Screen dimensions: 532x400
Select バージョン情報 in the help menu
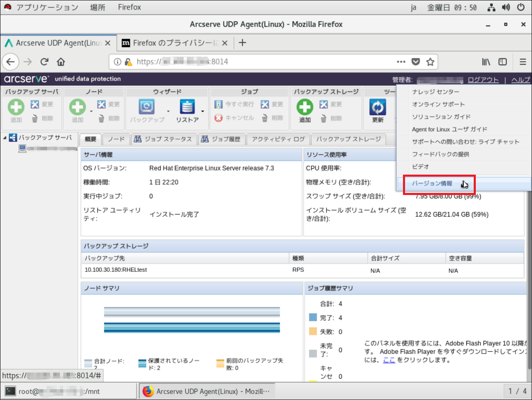coord(432,183)
